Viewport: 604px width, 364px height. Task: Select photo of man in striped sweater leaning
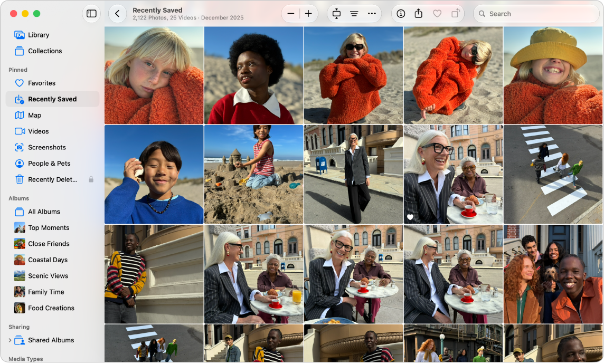[154, 275]
